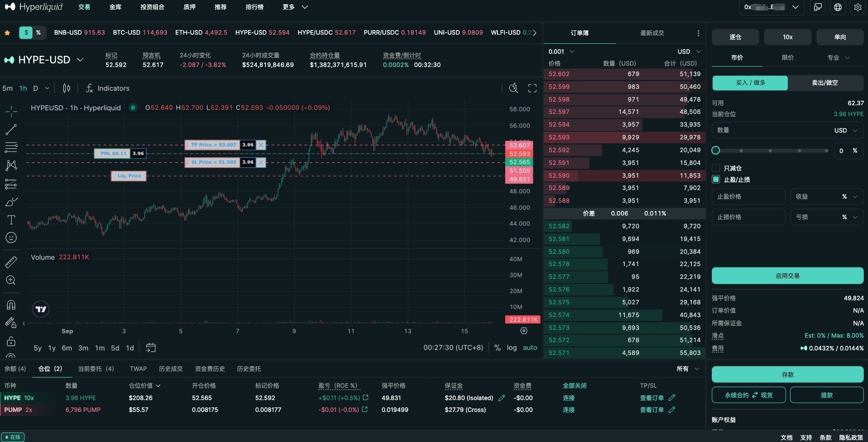Image resolution: width=868 pixels, height=442 pixels.
Task: Enter fullscreen chart mode
Action: pyautogui.click(x=533, y=88)
